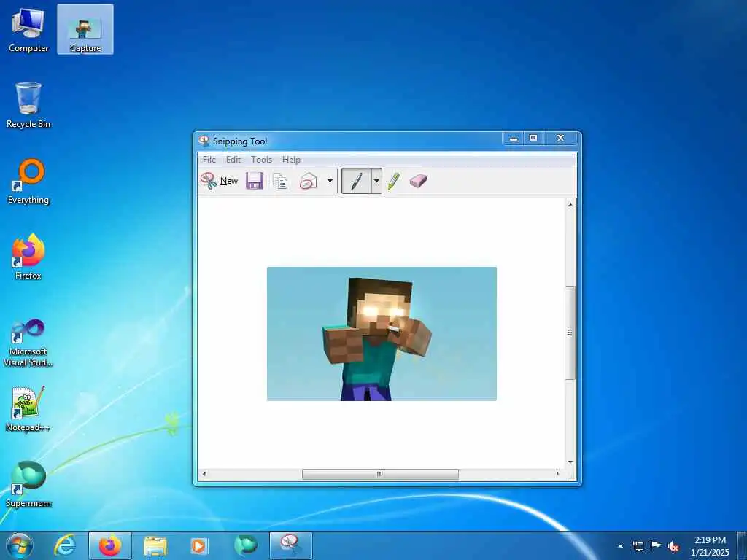The width and height of the screenshot is (747, 560).
Task: Open the Help menu
Action: (291, 160)
